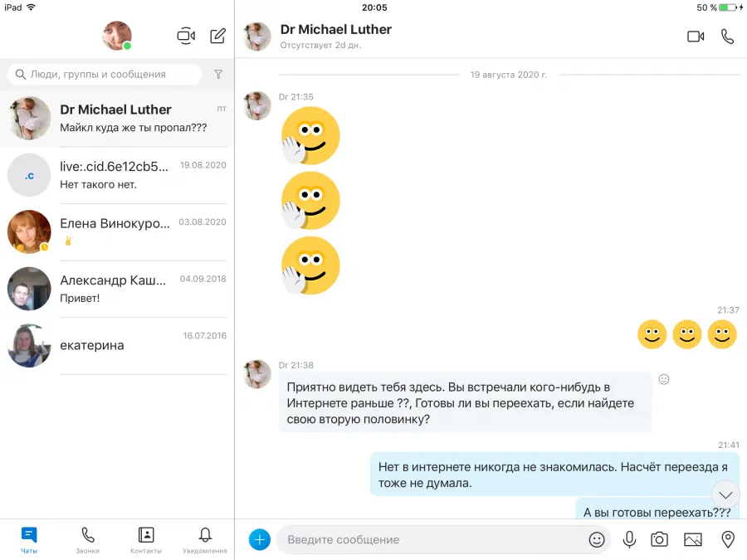The image size is (747, 560).
Task: Switch to the Звонки tab
Action: pyautogui.click(x=88, y=540)
